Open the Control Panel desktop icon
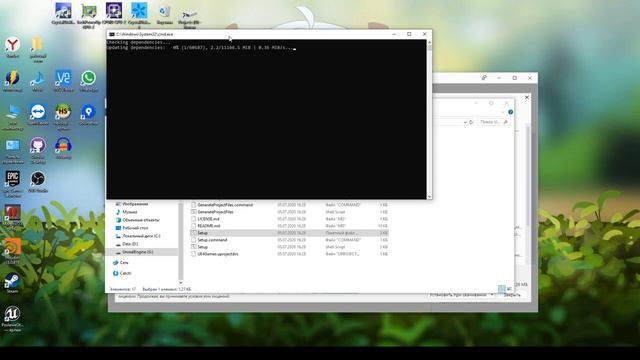The width and height of the screenshot is (640, 360). point(13,150)
